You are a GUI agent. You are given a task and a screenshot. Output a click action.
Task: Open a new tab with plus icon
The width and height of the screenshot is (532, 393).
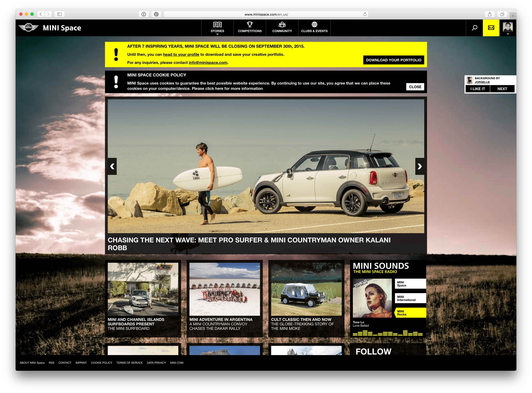(513, 16)
